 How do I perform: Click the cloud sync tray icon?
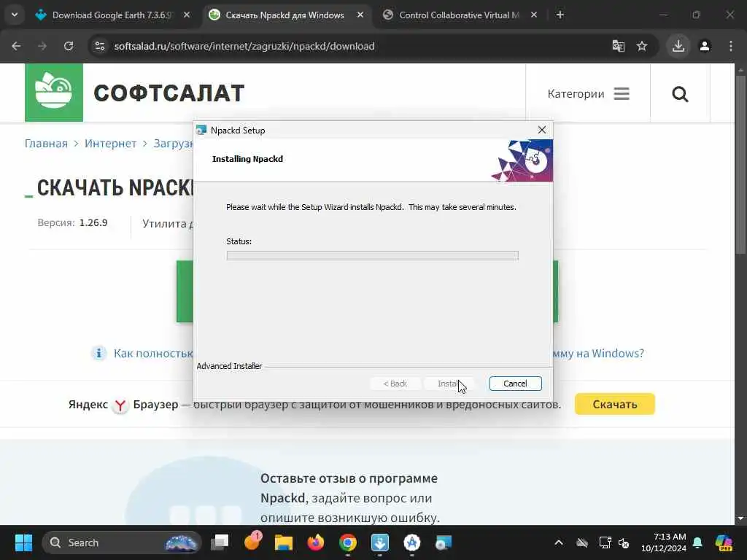581,542
